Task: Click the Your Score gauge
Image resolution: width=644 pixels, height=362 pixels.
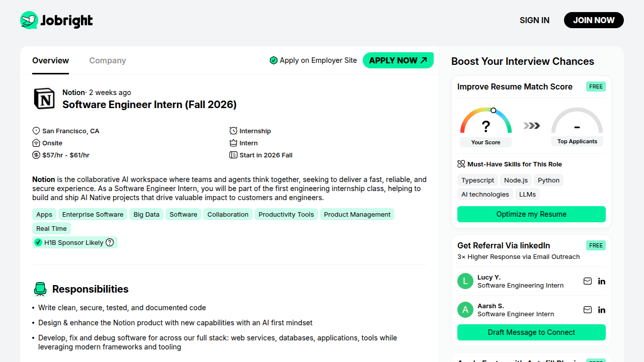Action: pos(486,127)
